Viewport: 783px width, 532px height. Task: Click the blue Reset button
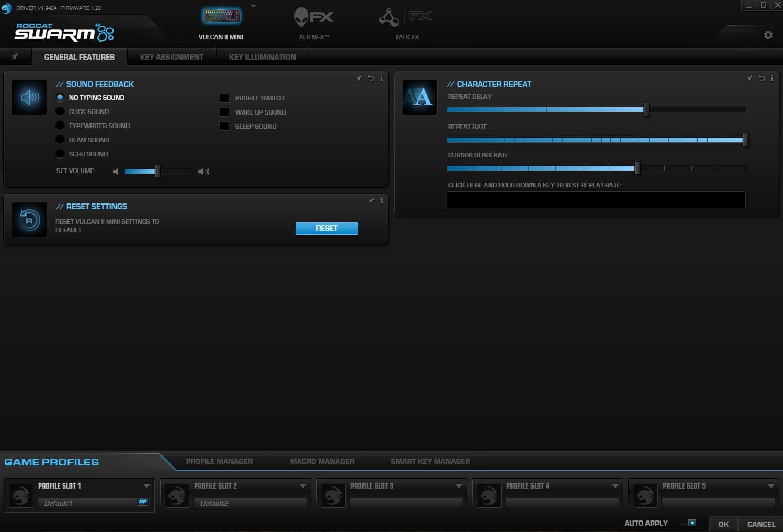click(x=327, y=229)
